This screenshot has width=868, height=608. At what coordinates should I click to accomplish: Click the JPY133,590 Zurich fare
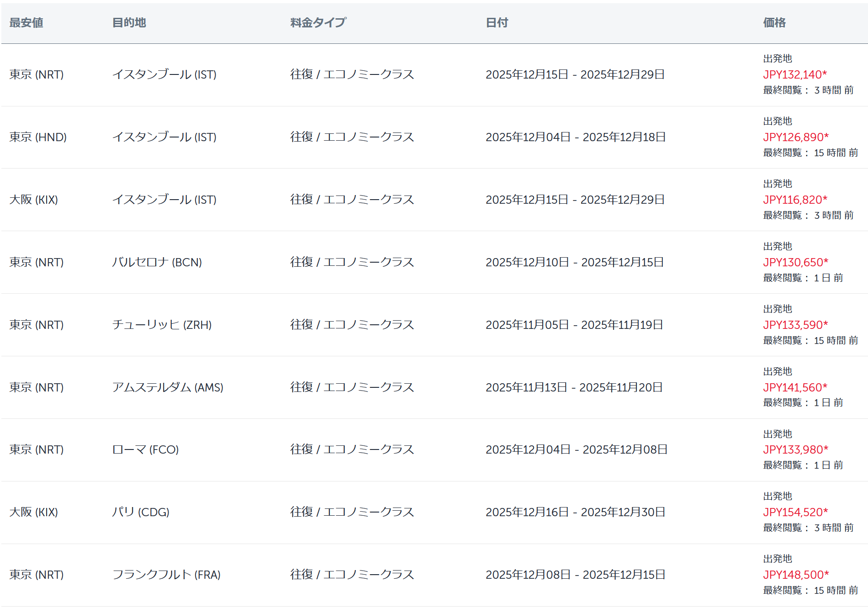click(795, 325)
